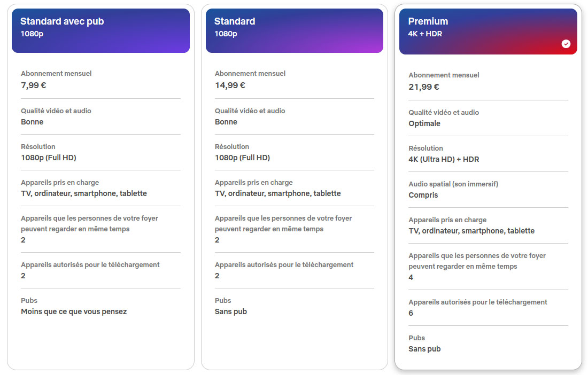Click '1080p (Full HD)' in Standard avec pub card
The image size is (588, 375).
click(x=48, y=158)
